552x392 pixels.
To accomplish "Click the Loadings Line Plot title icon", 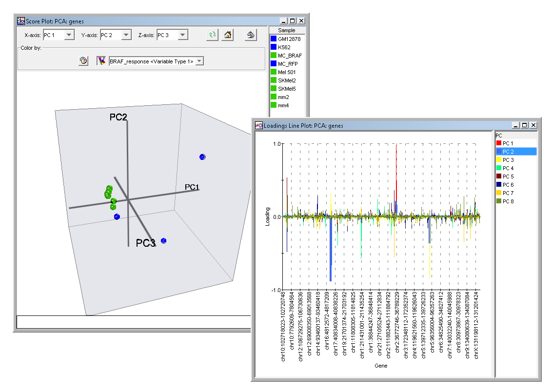I will pos(259,125).
